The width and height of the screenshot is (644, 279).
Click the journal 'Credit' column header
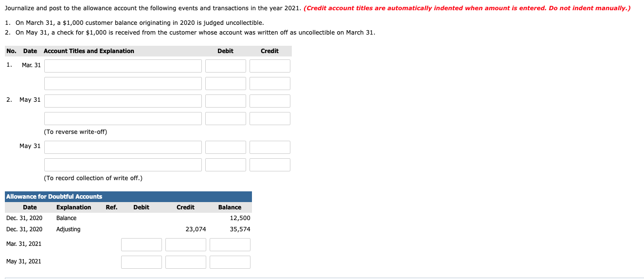coord(269,51)
